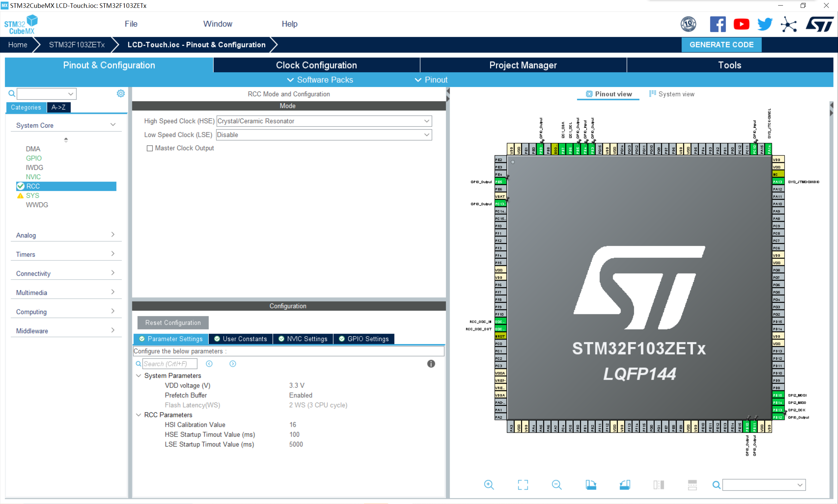
Task: Click the rotate clockwise icon in pinout toolbar
Action: click(x=591, y=485)
